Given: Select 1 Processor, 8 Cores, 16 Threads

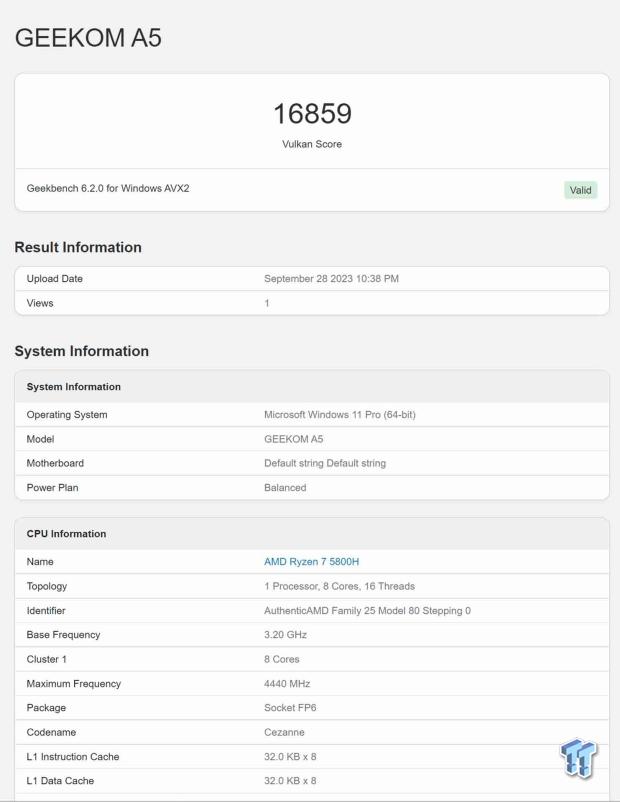Looking at the screenshot, I should point(339,586).
